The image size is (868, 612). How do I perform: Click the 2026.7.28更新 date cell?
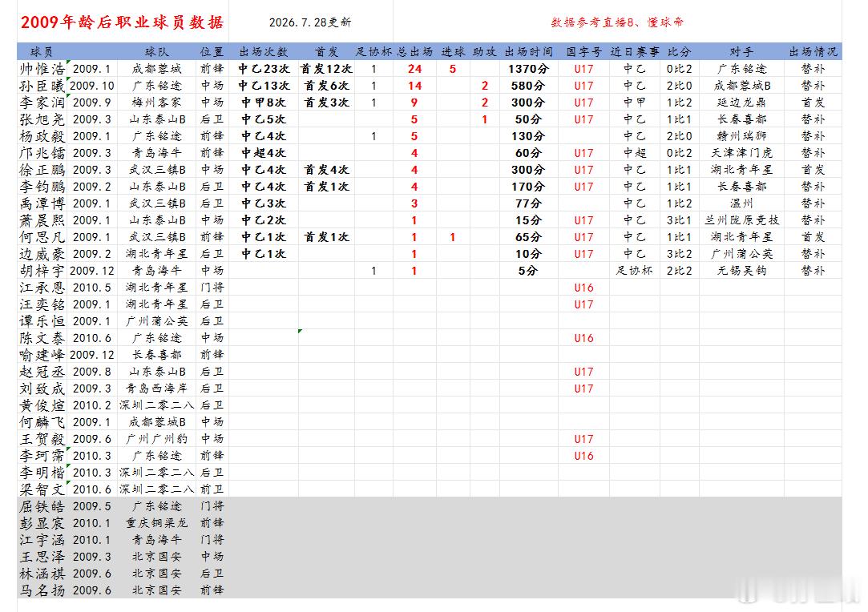point(310,22)
